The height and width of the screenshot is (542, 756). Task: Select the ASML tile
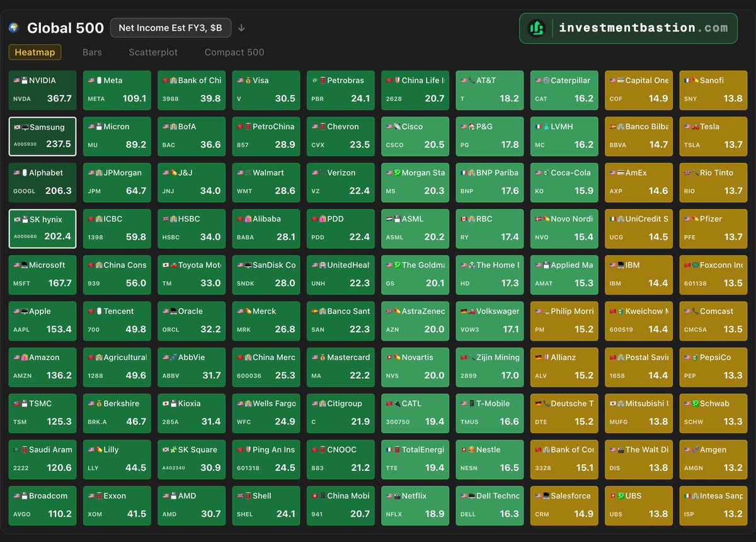pyautogui.click(x=415, y=229)
